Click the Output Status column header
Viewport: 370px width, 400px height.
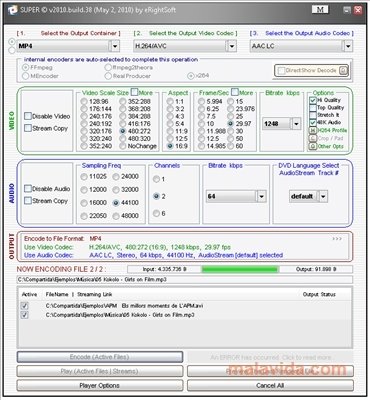(x=319, y=294)
